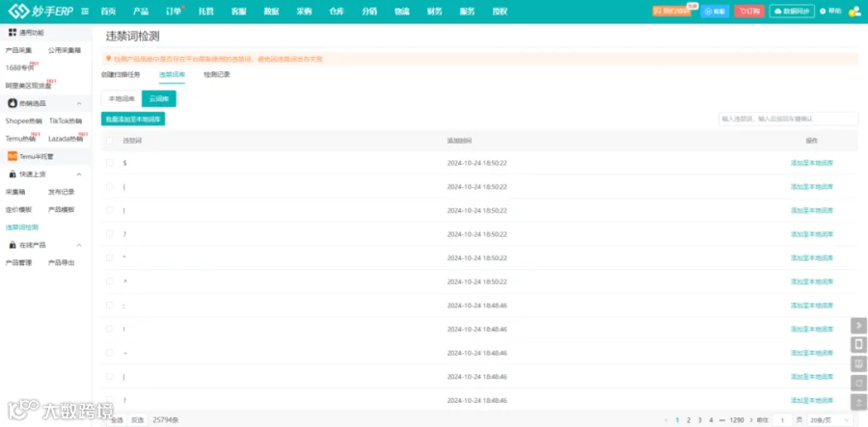868x427 pixels.
Task: Collapse the 热销选品 sidebar section
Action: click(79, 103)
